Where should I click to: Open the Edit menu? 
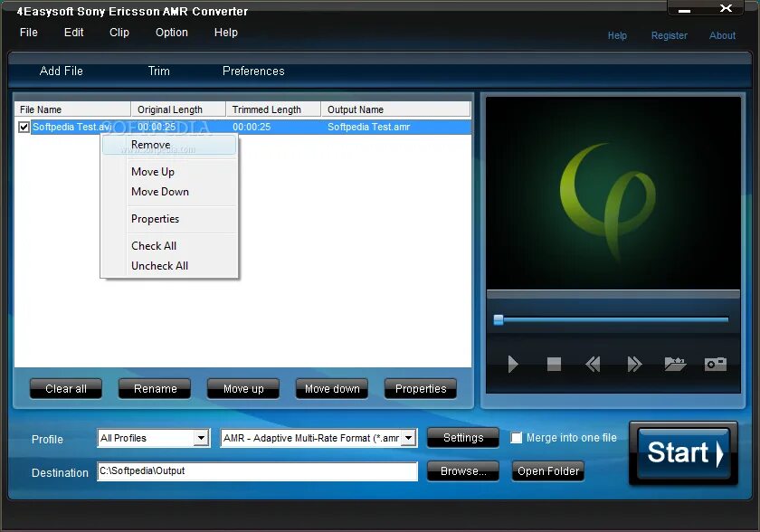73,33
